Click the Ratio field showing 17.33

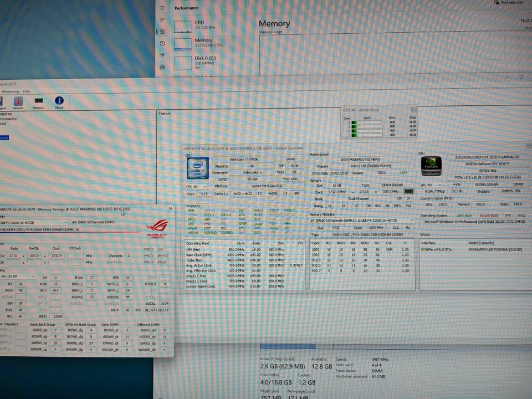click(13, 255)
